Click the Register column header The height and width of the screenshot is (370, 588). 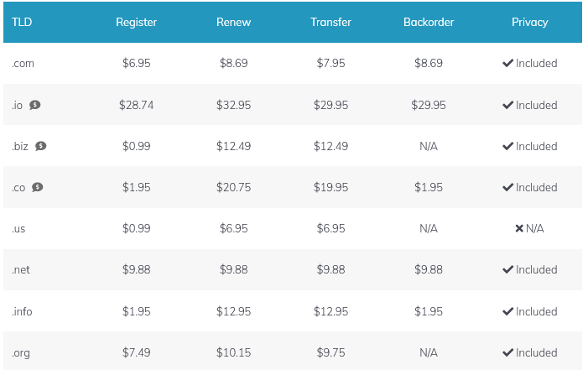click(x=136, y=22)
